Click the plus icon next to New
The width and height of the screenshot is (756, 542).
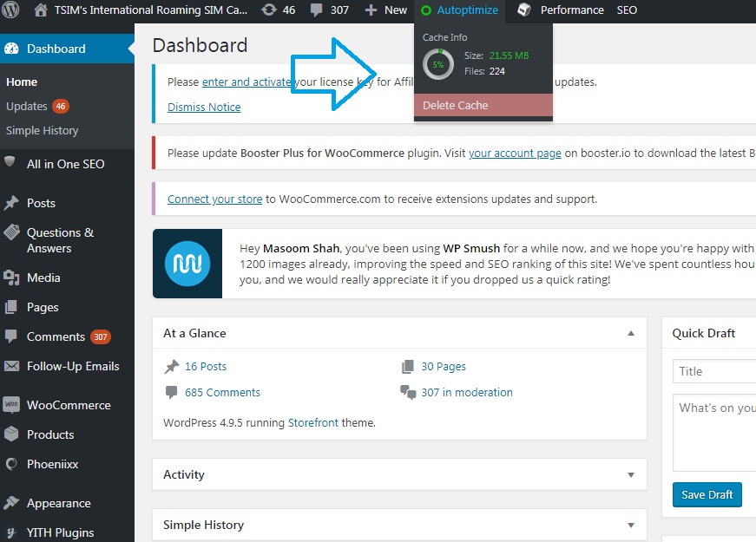click(371, 10)
